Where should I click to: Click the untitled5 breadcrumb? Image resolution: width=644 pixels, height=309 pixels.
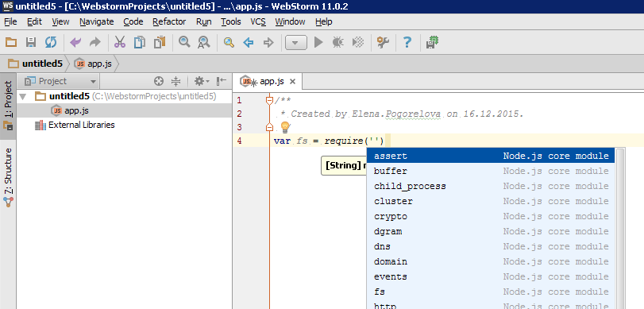coord(36,64)
